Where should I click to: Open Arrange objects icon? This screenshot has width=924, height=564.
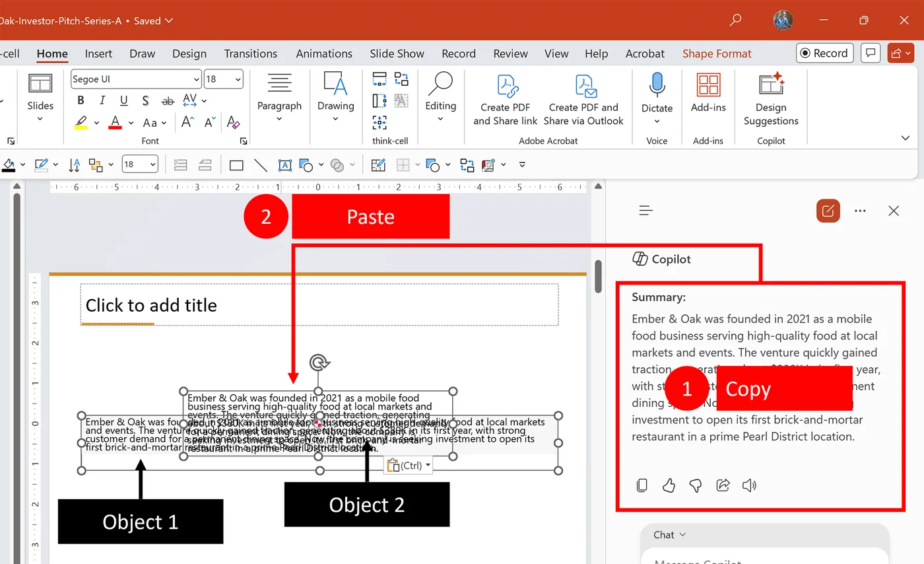pos(96,164)
